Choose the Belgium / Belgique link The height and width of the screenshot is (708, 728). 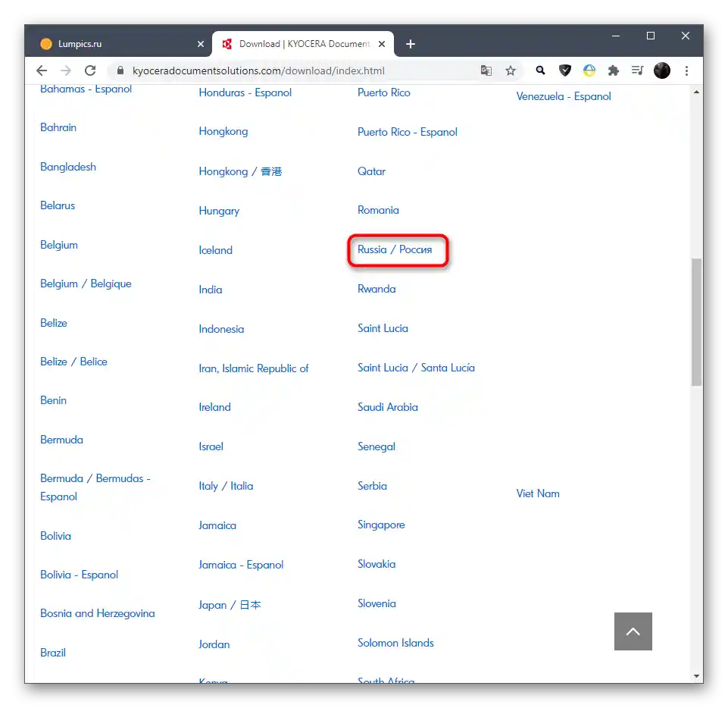(x=86, y=284)
